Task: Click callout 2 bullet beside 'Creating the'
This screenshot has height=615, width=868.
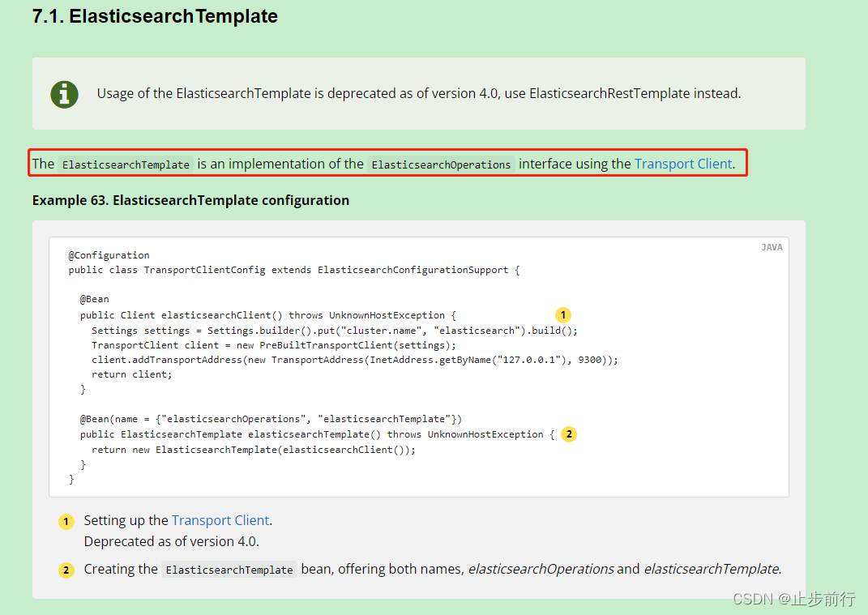Action: click(66, 570)
